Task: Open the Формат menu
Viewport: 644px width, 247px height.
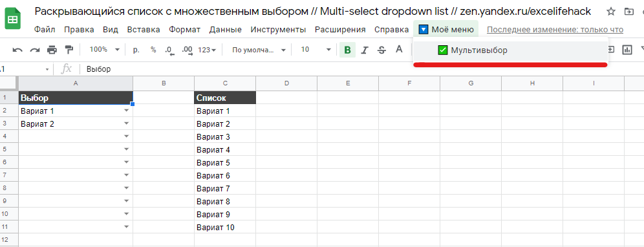Action: tap(185, 30)
